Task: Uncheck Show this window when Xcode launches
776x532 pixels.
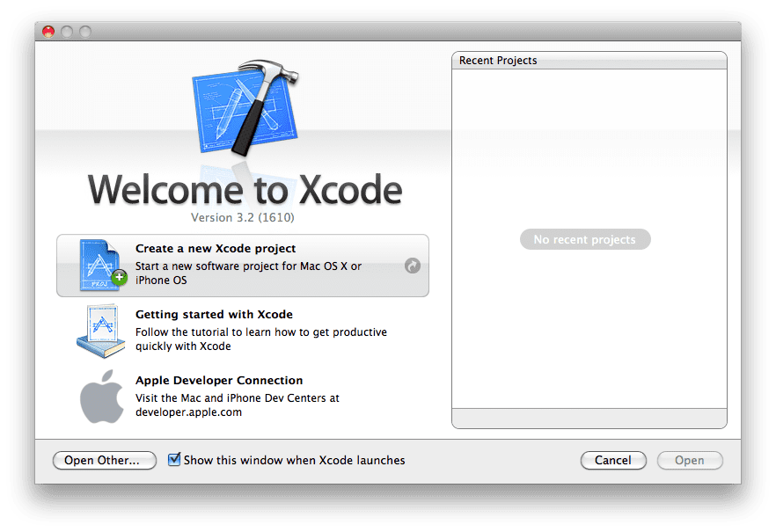Action: click(173, 460)
